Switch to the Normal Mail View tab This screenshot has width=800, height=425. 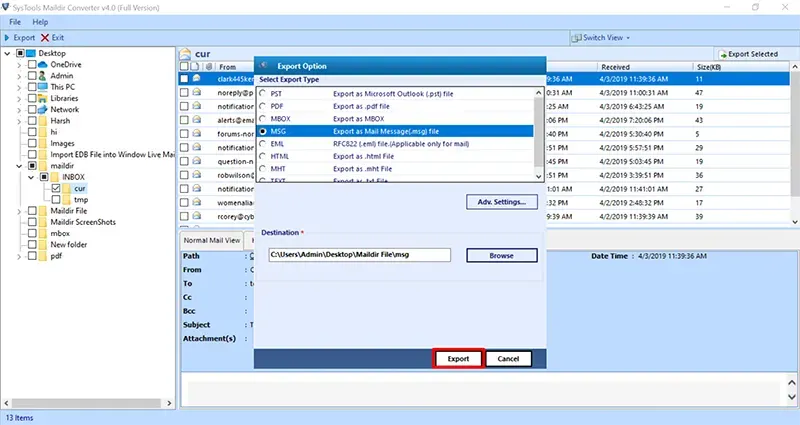[212, 240]
